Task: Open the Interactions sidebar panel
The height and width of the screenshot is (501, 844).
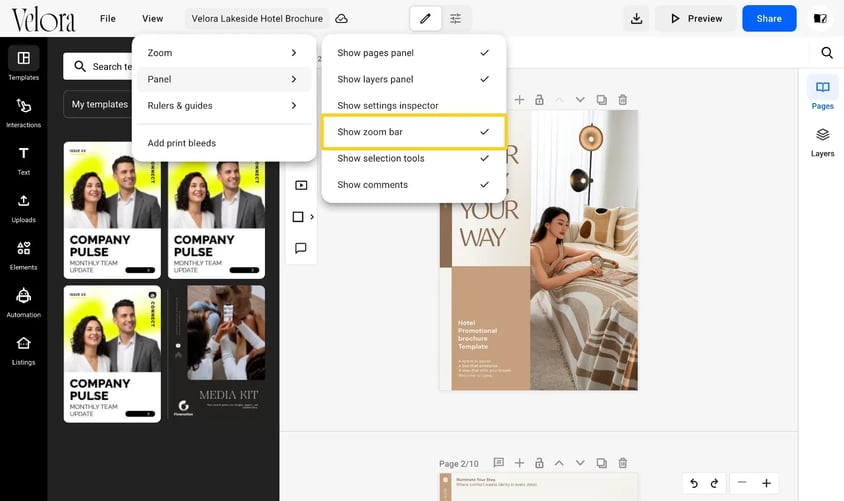Action: coord(23,112)
